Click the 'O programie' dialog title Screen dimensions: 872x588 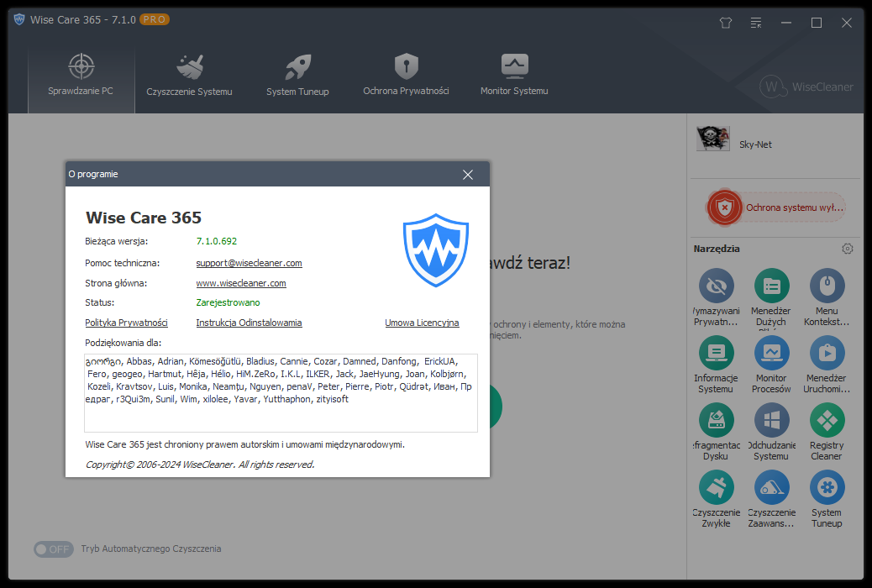click(93, 174)
